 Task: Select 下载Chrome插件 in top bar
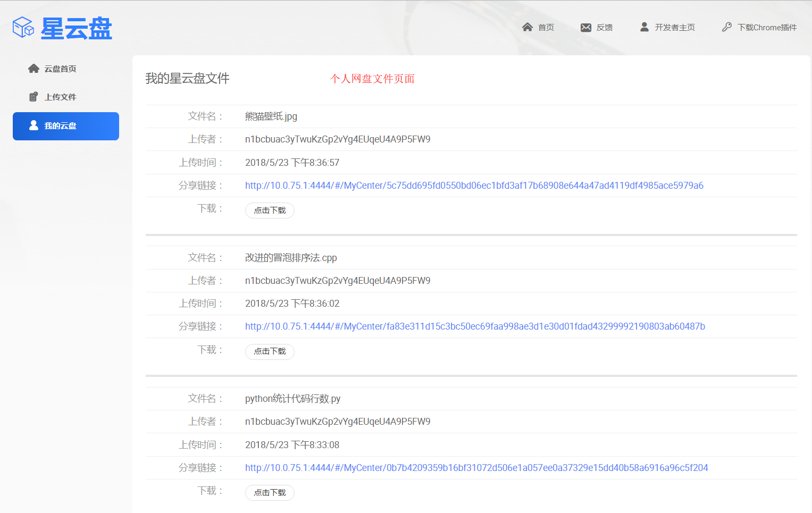[767, 28]
